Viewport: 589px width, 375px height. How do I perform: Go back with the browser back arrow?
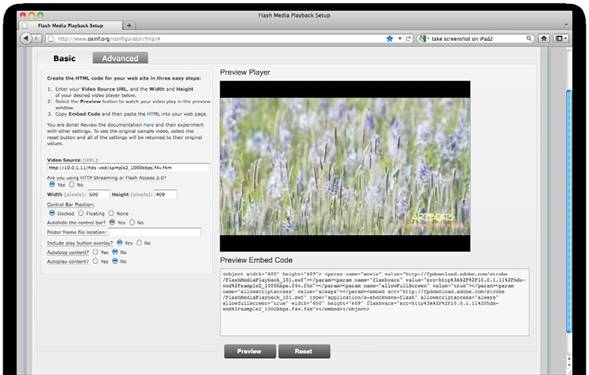point(26,38)
